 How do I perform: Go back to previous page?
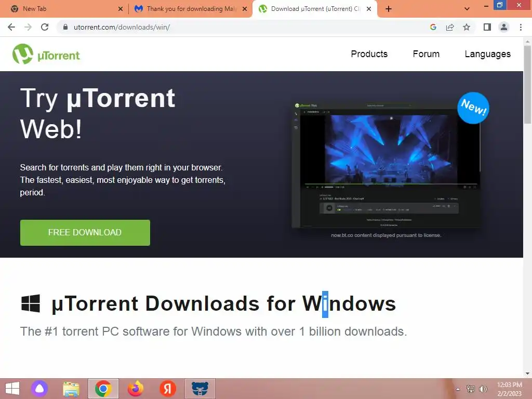(11, 27)
